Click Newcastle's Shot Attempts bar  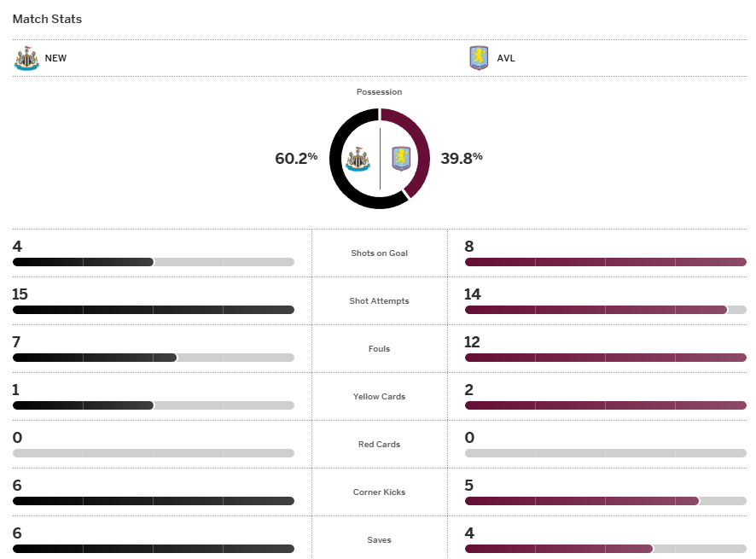(x=154, y=310)
